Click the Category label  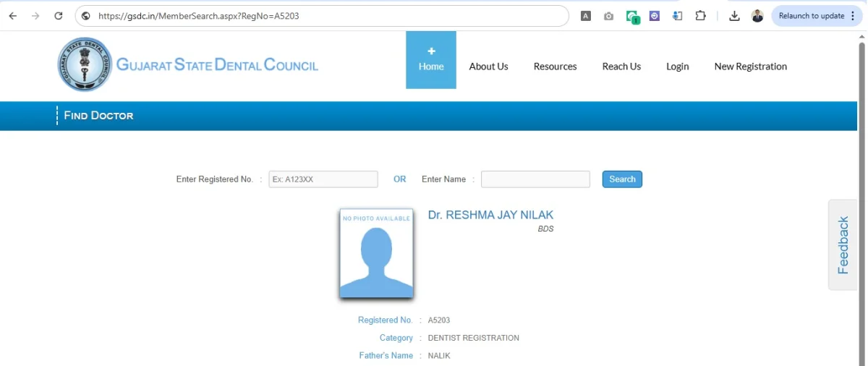point(396,338)
